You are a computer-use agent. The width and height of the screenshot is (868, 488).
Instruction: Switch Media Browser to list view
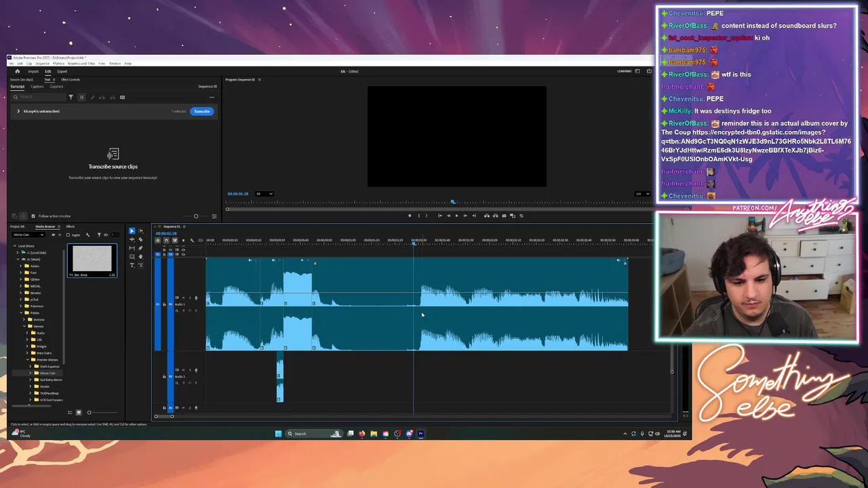pos(70,412)
